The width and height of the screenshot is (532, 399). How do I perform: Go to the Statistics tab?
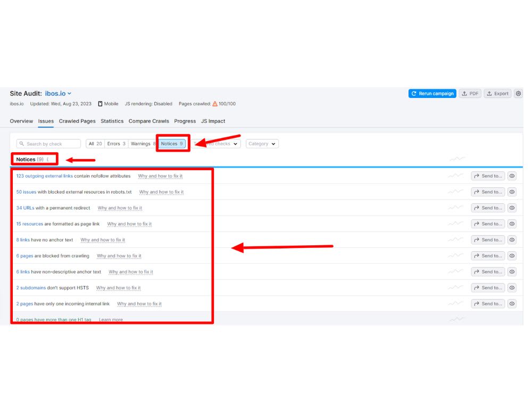(x=112, y=121)
